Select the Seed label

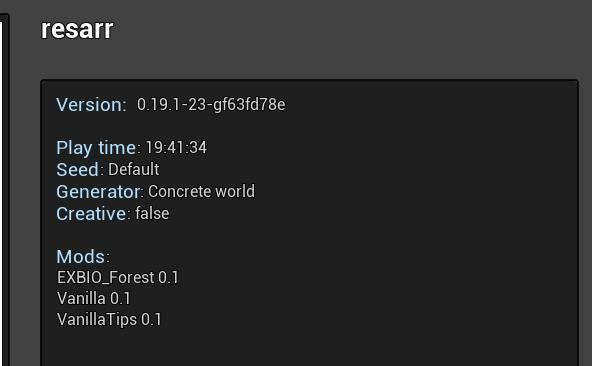(x=77, y=170)
